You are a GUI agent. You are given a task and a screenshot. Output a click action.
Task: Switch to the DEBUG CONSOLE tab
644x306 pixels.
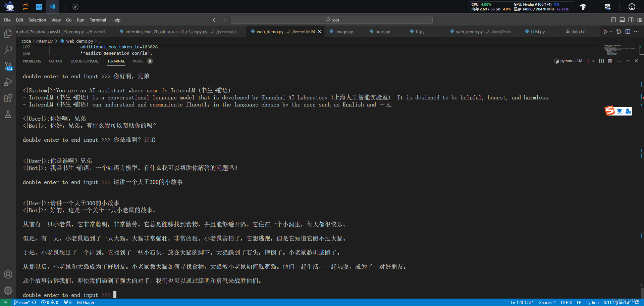pos(85,61)
